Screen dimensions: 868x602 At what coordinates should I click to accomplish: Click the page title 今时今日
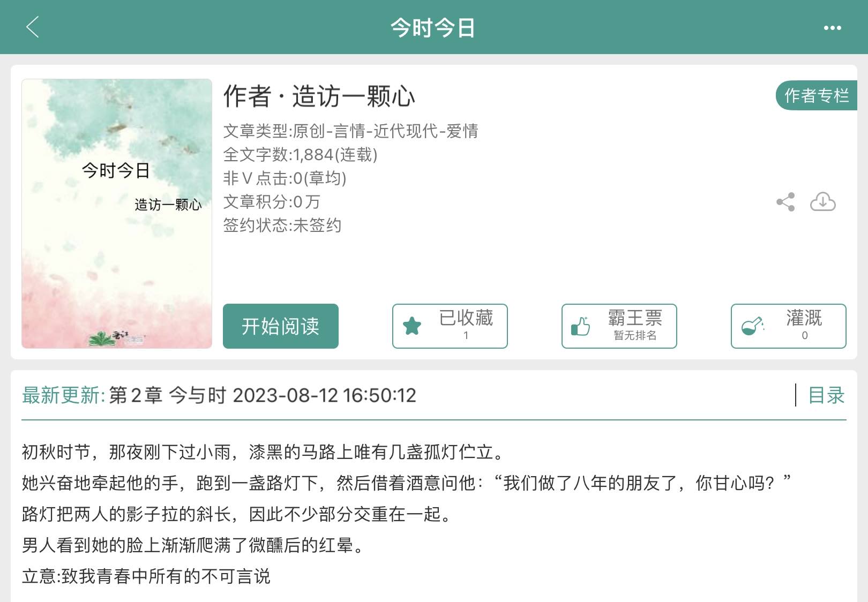433,27
